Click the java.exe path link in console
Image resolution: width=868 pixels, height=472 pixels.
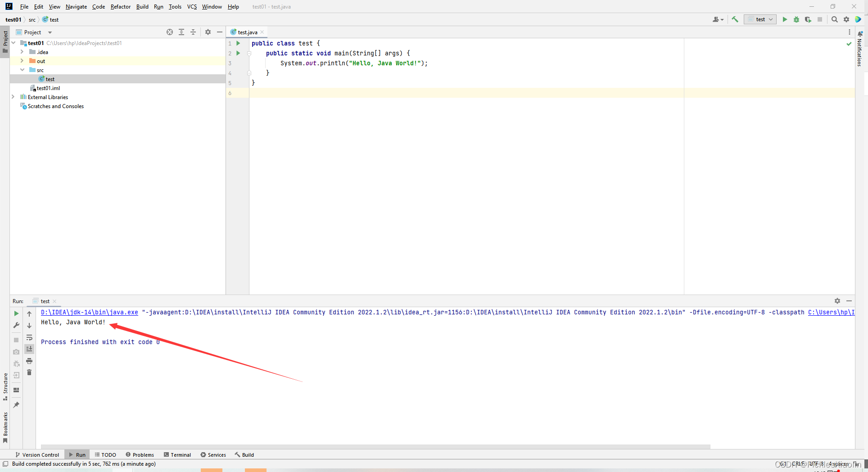pos(90,312)
